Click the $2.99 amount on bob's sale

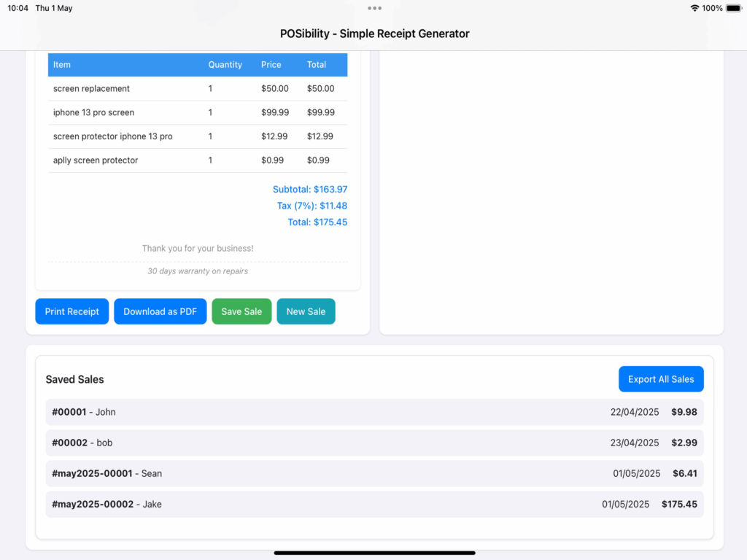click(684, 443)
